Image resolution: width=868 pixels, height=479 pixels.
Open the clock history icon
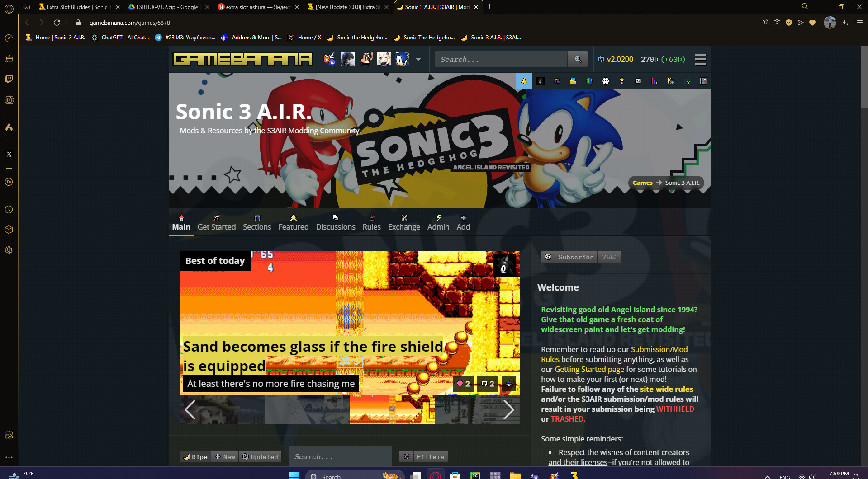[606, 81]
